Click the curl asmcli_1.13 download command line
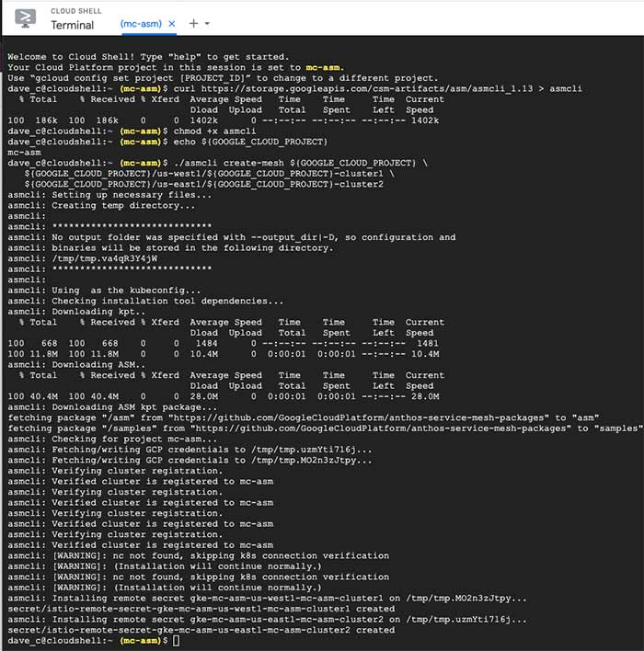The width and height of the screenshot is (644, 651). click(294, 88)
